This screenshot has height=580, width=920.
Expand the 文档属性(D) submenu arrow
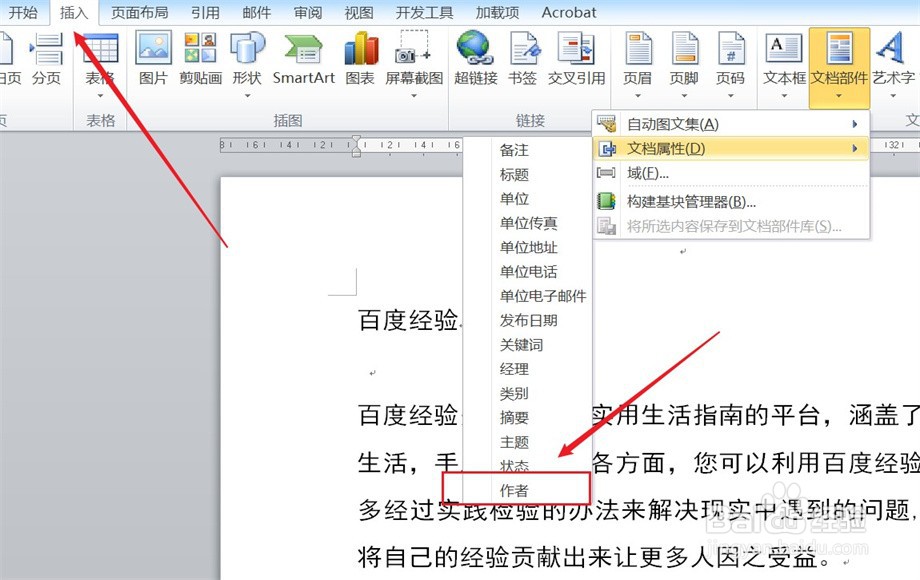click(x=855, y=148)
